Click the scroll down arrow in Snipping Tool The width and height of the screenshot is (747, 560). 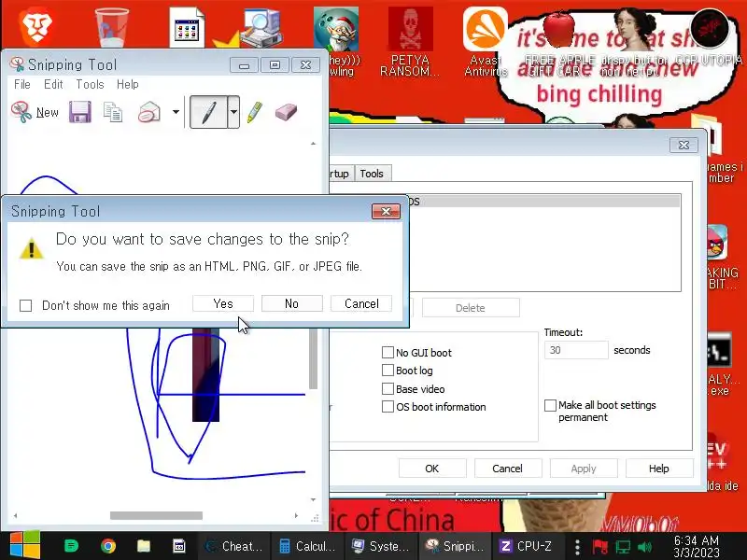point(313,499)
